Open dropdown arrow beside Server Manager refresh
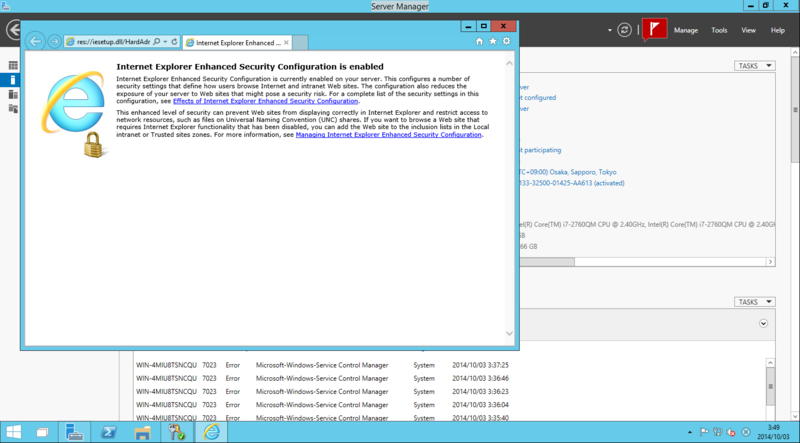The width and height of the screenshot is (800, 443). click(609, 30)
